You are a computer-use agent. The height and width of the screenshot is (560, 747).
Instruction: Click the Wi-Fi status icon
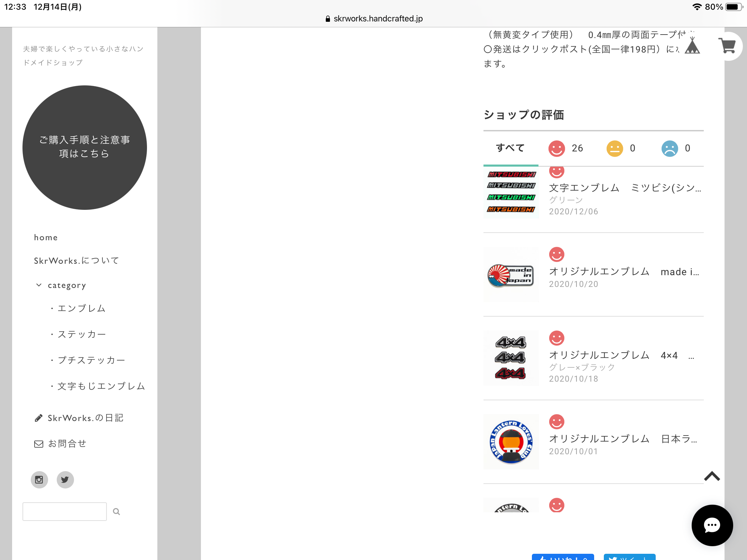[697, 7]
